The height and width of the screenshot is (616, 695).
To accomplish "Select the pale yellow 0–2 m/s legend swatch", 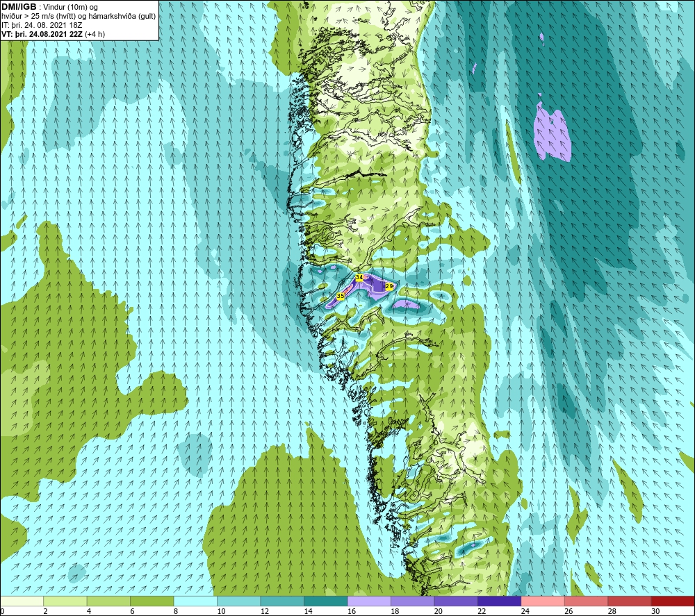I will (22, 601).
